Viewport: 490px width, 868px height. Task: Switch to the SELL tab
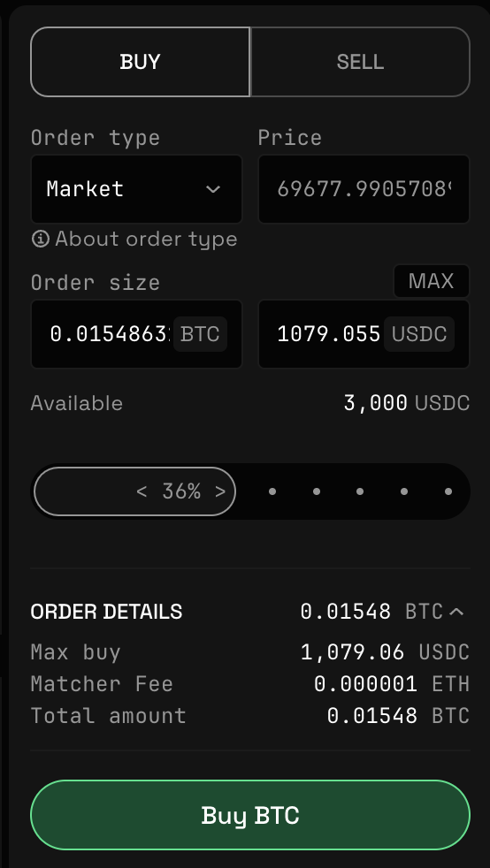click(x=361, y=62)
